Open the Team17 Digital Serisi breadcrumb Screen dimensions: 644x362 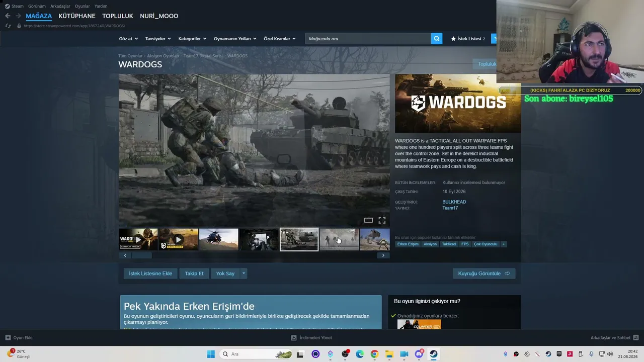(203, 56)
